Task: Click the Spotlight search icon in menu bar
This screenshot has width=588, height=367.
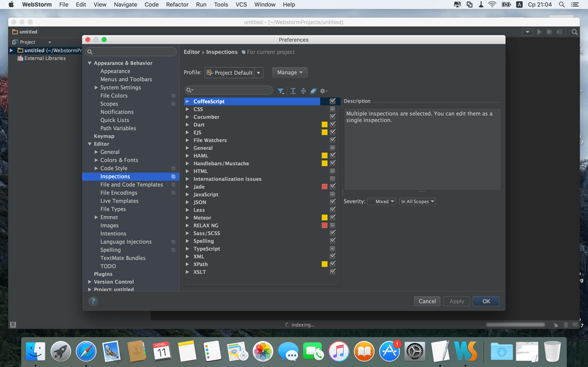Action: coord(562,4)
